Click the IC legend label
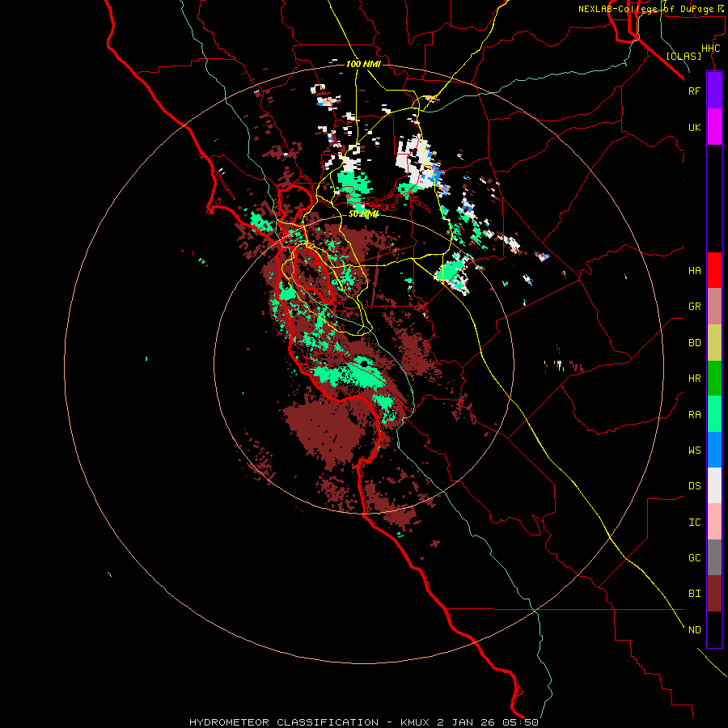The height and width of the screenshot is (728, 728). pyautogui.click(x=694, y=523)
